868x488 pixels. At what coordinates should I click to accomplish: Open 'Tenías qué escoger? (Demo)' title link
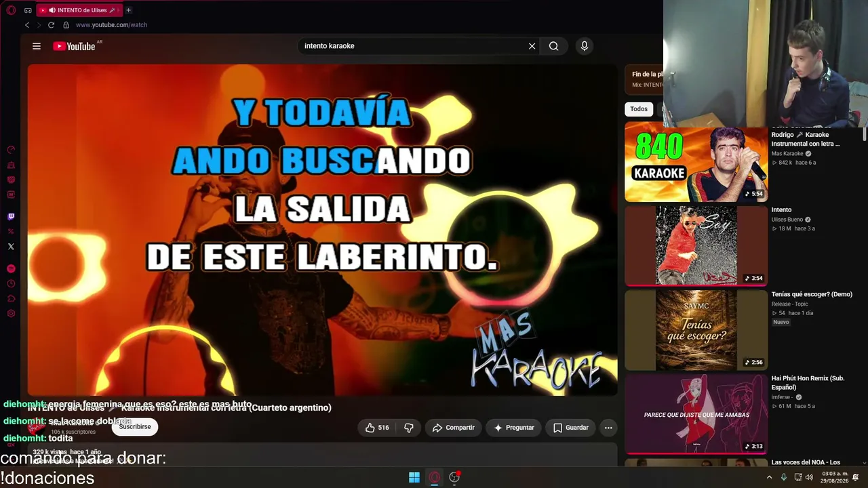812,294
